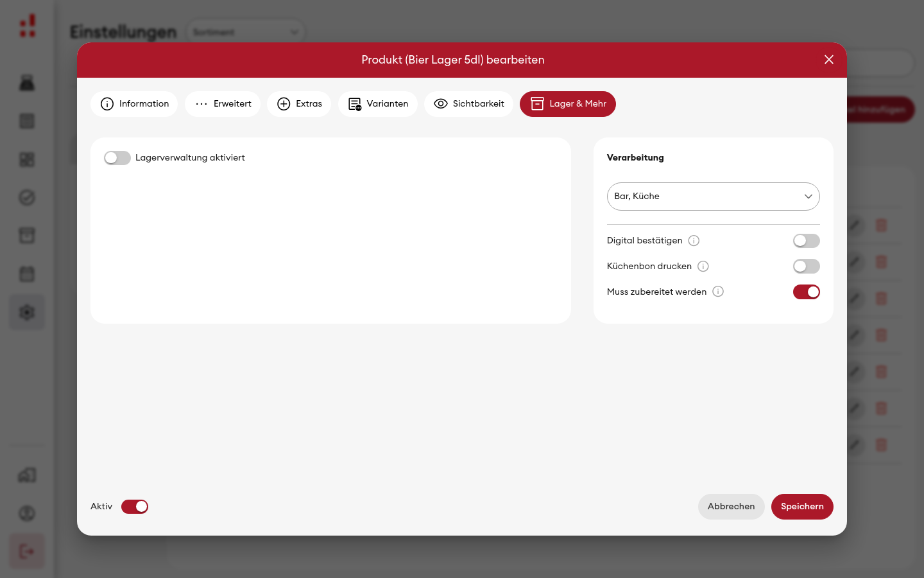Click the Abbrechen button

coord(732,507)
